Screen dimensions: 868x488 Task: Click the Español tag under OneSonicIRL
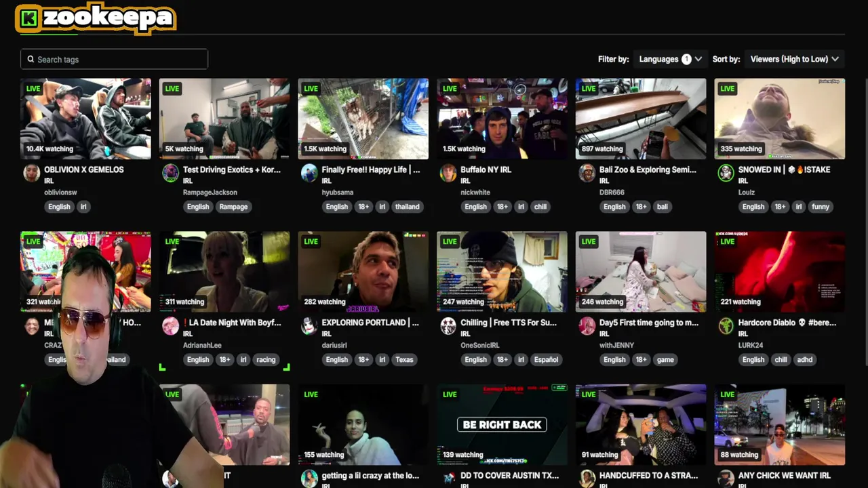click(546, 360)
